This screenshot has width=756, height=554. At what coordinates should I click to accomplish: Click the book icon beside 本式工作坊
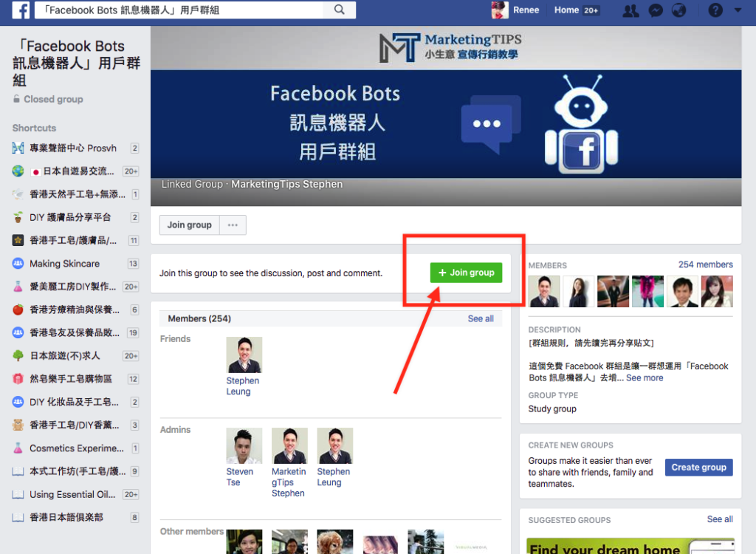(x=18, y=471)
